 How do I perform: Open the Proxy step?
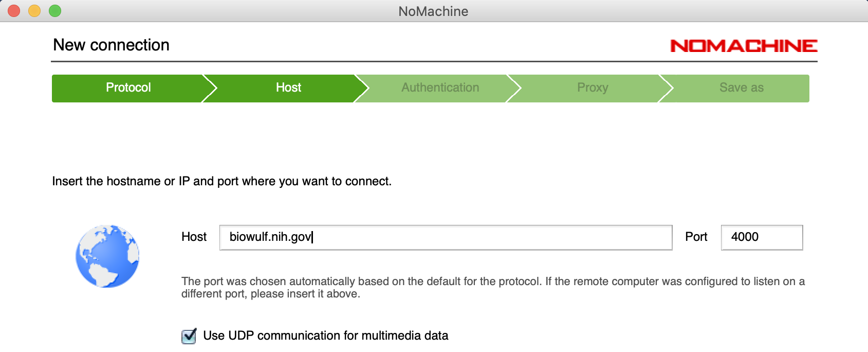(x=592, y=88)
